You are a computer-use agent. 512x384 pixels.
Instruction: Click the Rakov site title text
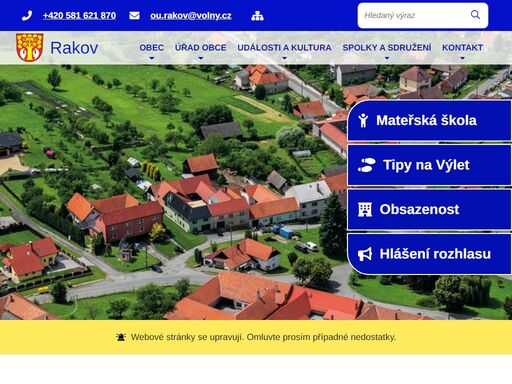(74, 48)
